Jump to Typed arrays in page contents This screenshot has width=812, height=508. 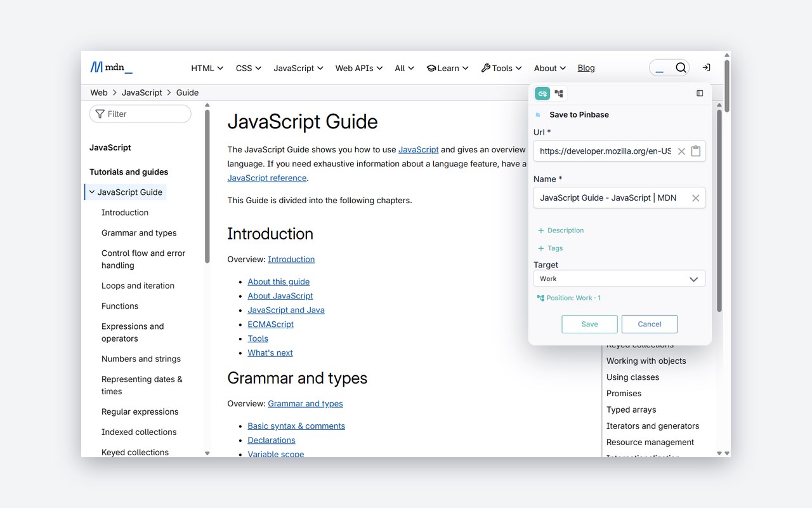coord(631,410)
